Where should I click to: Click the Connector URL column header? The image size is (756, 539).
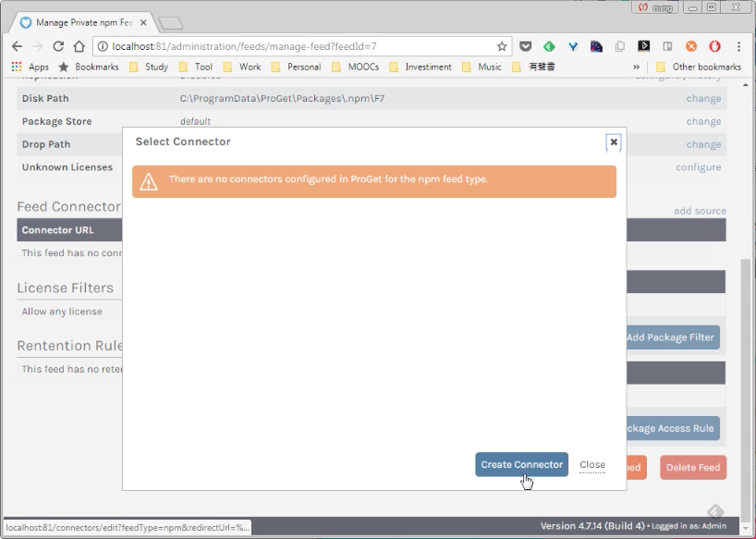tap(58, 230)
